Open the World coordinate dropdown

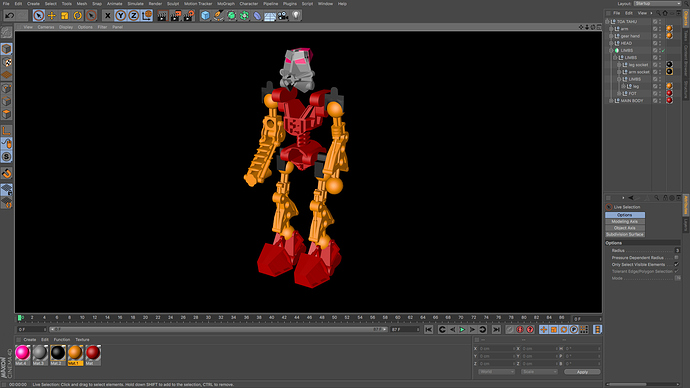click(496, 372)
